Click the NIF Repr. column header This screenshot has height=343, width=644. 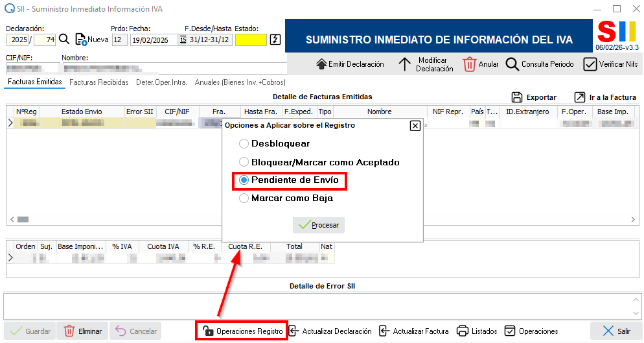coord(448,112)
